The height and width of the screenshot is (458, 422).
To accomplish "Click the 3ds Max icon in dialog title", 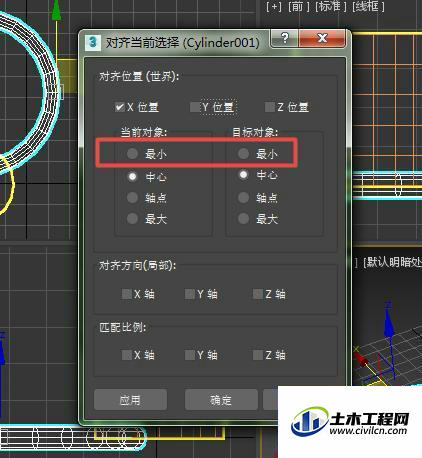I will 93,42.
